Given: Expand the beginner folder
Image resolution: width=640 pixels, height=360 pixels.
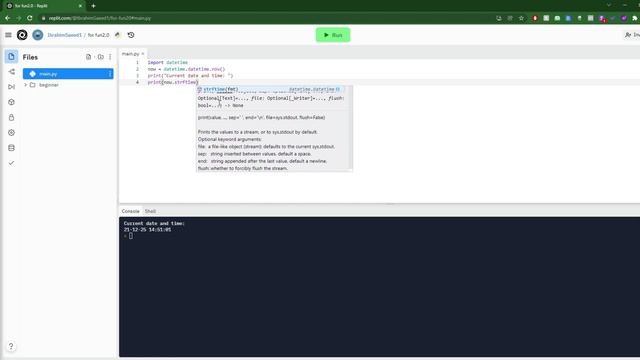Looking at the screenshot, I should pos(26,85).
